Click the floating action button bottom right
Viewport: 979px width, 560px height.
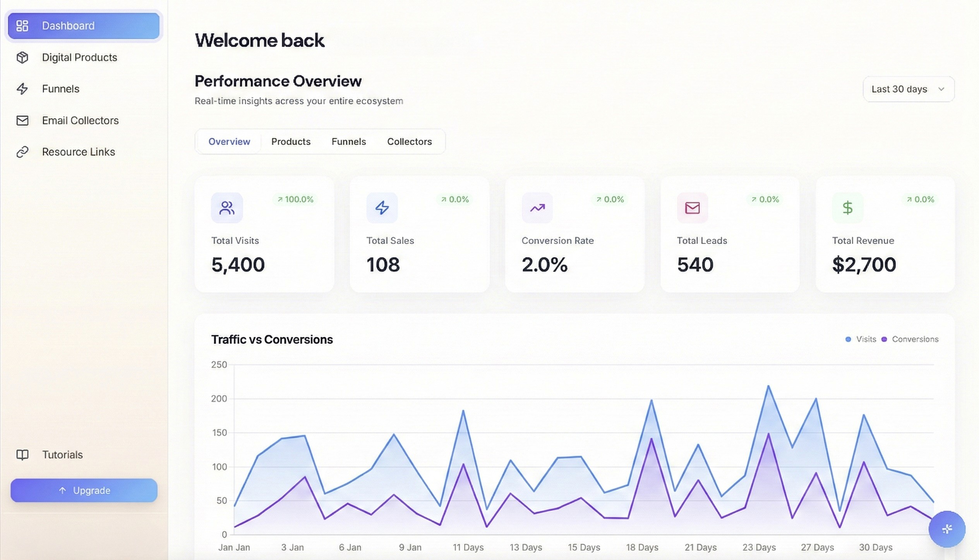947,529
